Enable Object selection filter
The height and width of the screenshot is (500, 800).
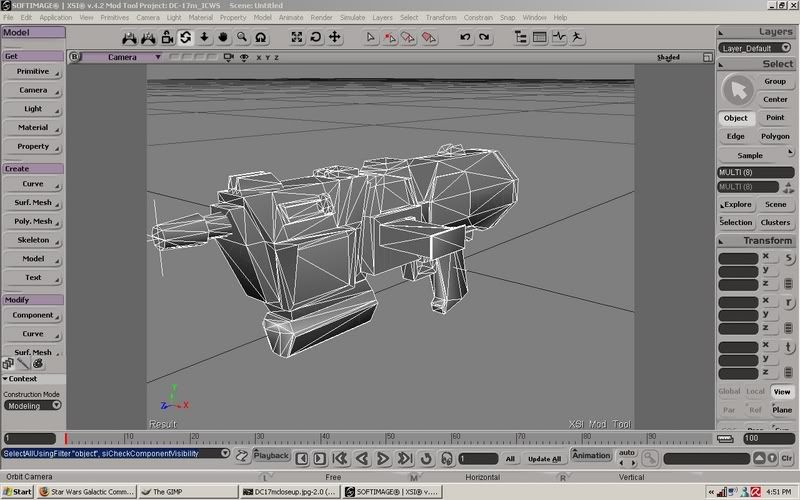coord(735,118)
